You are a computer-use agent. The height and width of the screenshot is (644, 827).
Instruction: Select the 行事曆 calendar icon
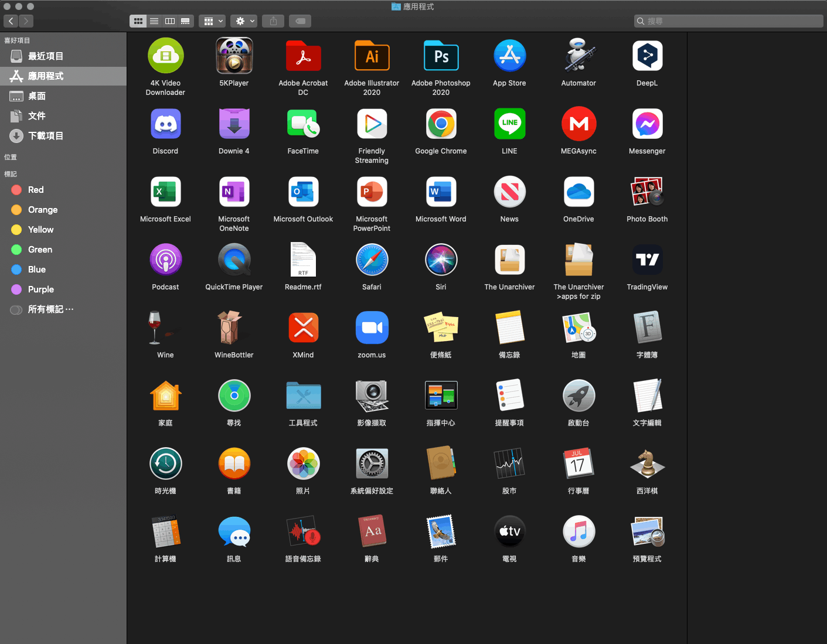tap(578, 464)
